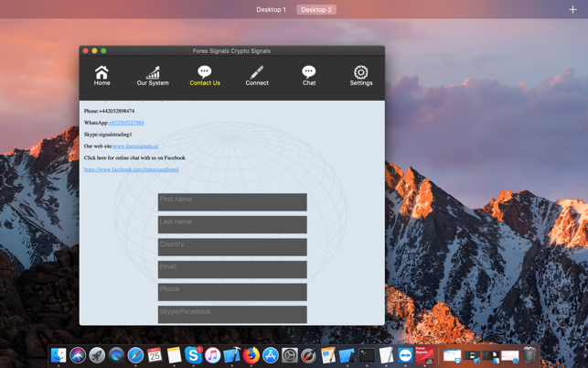This screenshot has height=368, width=588.
Task: Open the Connect pen icon
Action: click(x=257, y=72)
